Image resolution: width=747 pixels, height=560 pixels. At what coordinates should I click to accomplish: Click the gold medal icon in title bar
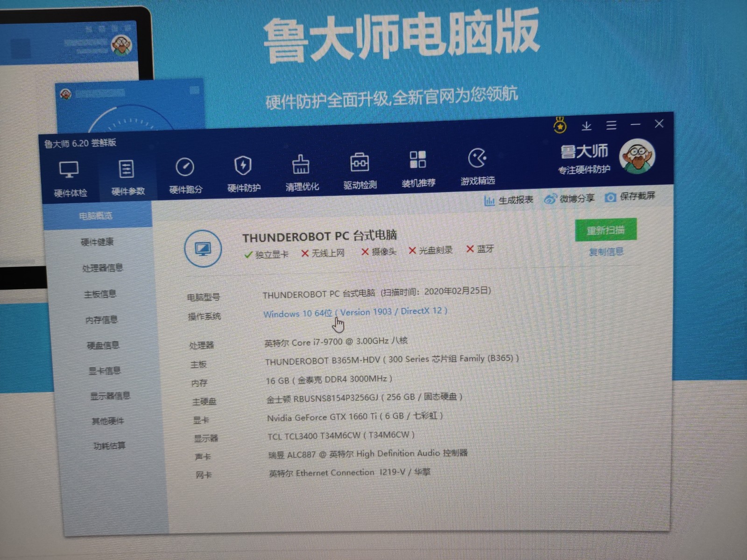click(560, 126)
